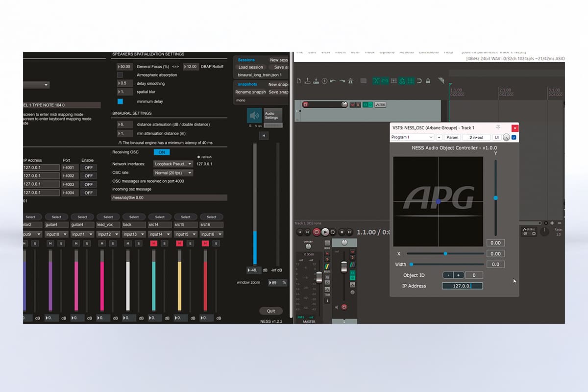Open the input10 dropdown
Viewport: 588px width, 392px height.
[x=56, y=234]
